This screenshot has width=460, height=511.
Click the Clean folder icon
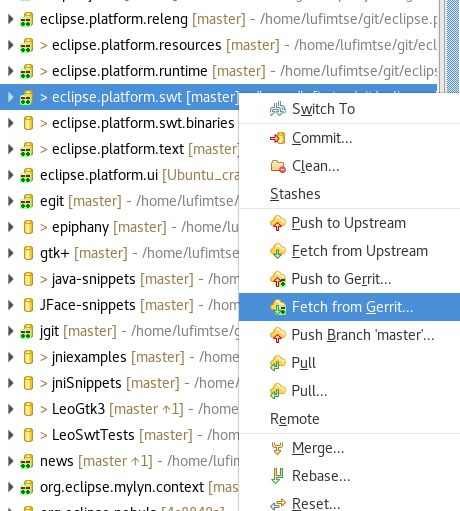(278, 166)
